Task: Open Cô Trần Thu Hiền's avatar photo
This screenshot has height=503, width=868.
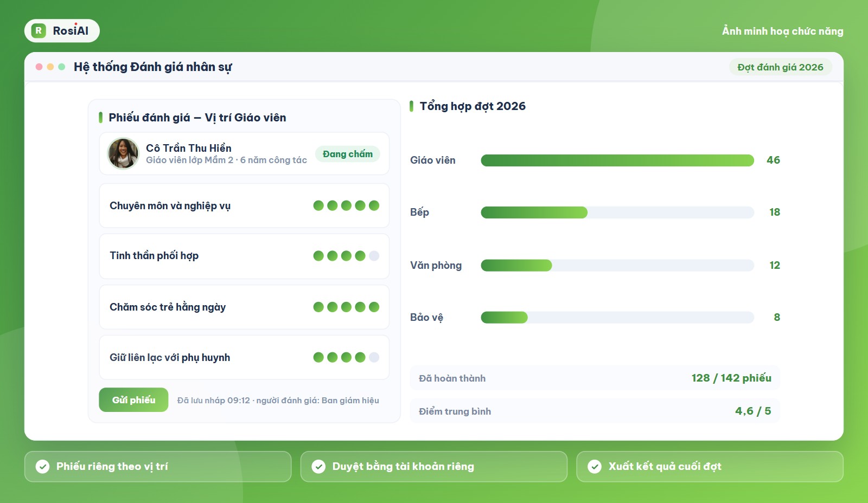Action: click(x=123, y=153)
